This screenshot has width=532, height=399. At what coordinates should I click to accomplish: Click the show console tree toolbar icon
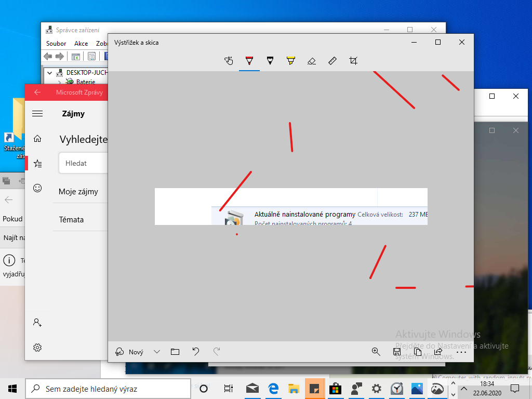pyautogui.click(x=76, y=56)
